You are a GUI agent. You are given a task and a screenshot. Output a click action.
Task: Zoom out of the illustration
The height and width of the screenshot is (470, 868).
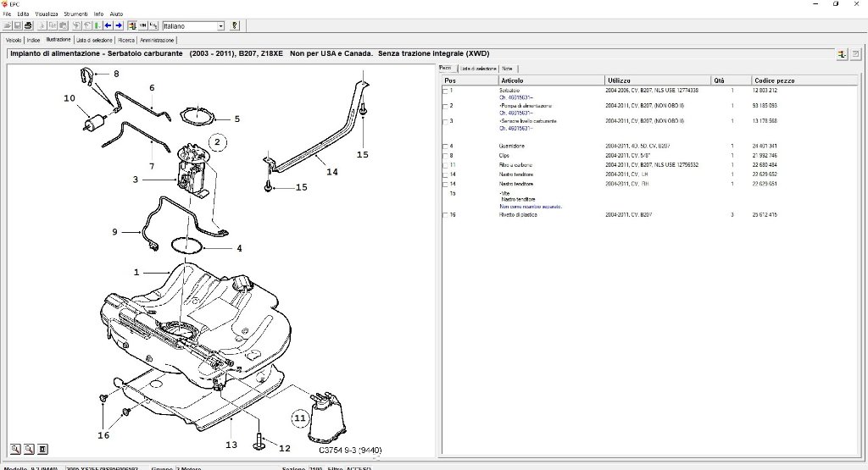(29, 449)
